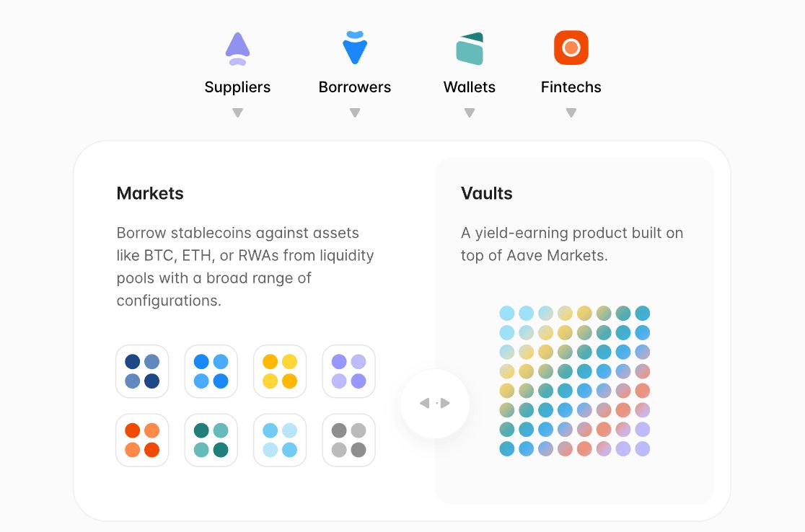Screen dimensions: 805x532
Task: Click the Vaults heading
Action: click(487, 193)
